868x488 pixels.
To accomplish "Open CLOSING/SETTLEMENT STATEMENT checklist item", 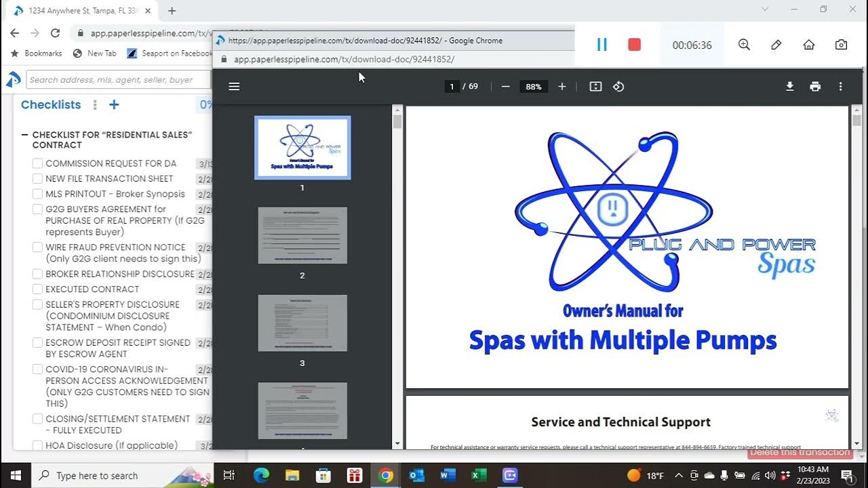I will [118, 424].
